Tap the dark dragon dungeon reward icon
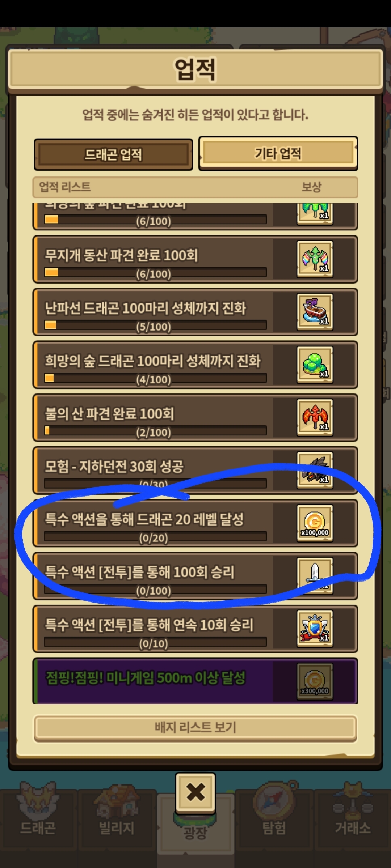Image resolution: width=391 pixels, height=868 pixels. click(315, 470)
